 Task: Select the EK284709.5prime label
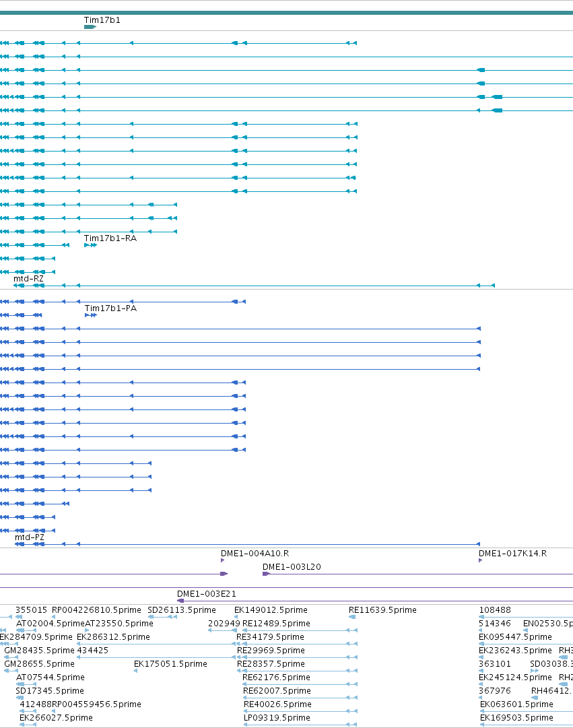coord(36,637)
